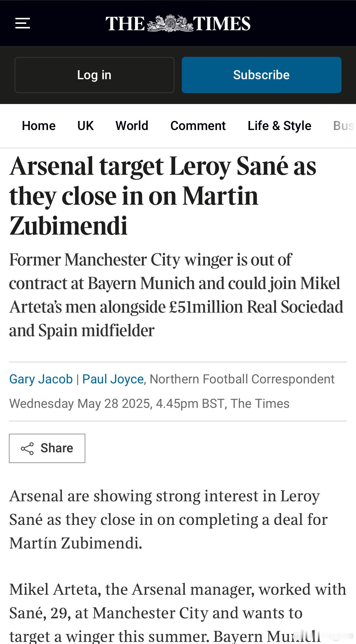
Task: Open author Gary Jacob's profile link
Action: pyautogui.click(x=41, y=379)
